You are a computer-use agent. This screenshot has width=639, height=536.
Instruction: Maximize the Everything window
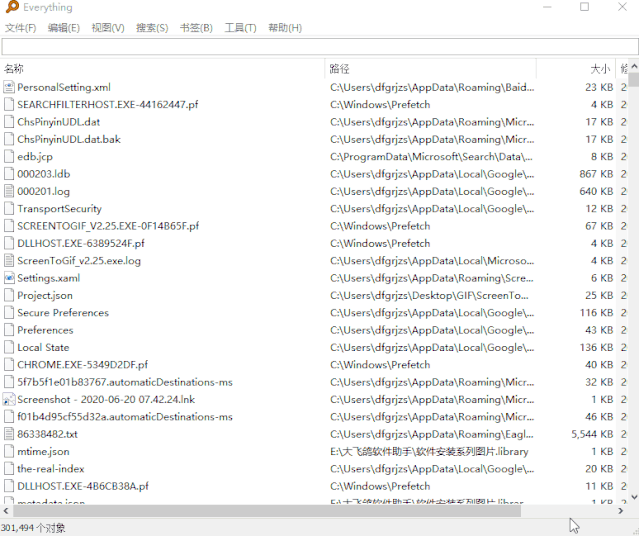point(584,7)
